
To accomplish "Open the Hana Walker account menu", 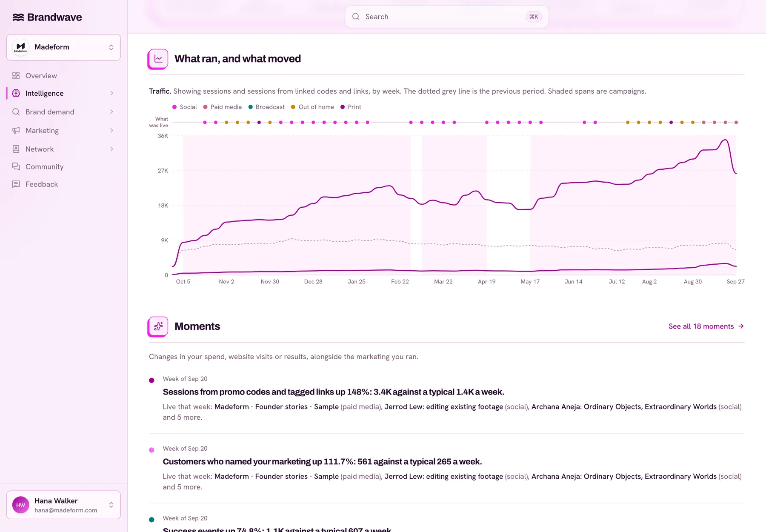I will [63, 505].
